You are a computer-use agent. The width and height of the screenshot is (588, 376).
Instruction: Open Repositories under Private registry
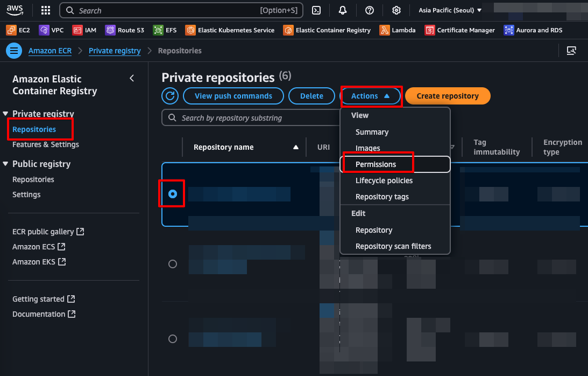[x=34, y=129]
